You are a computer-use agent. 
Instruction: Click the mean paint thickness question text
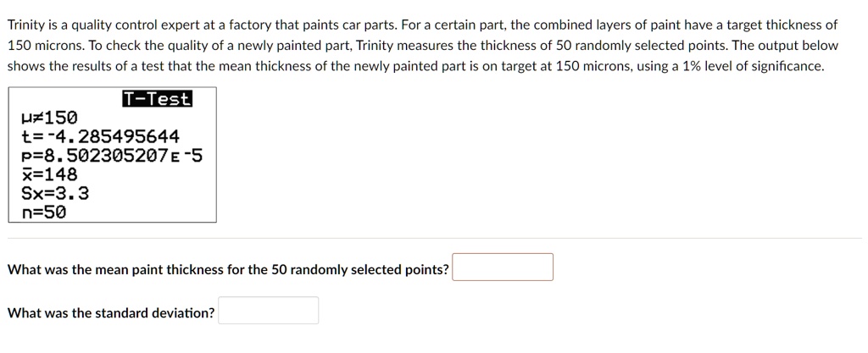[228, 270]
